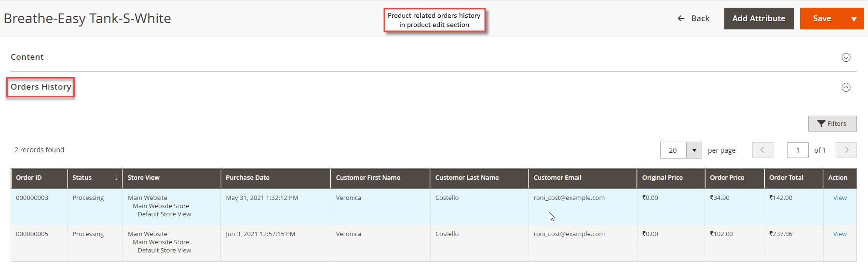View order 000000003
Screen dimensions: 868x265
point(840,198)
